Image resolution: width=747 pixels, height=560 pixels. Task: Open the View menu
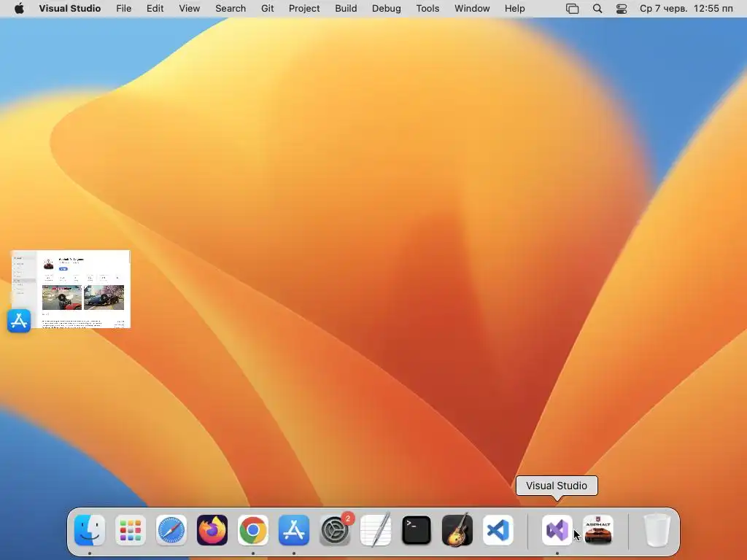click(189, 9)
